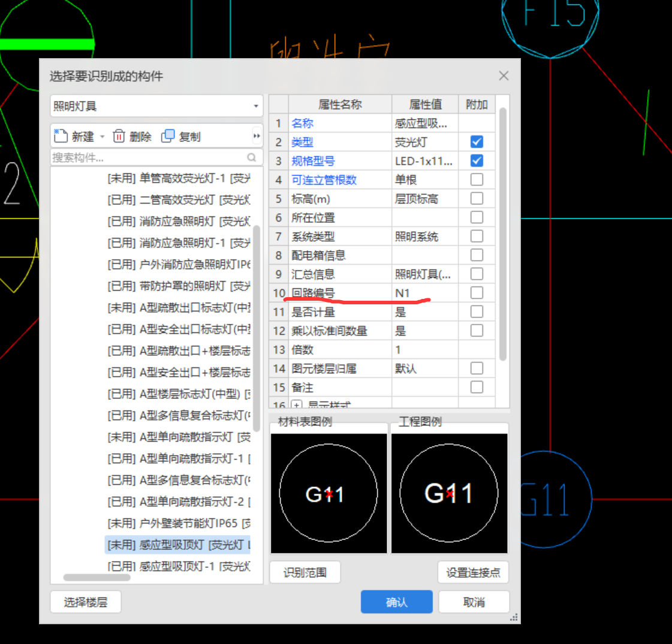Select A型楼层标志灯(中型) list item
Viewport: 672px width, 644px height.
tap(179, 394)
